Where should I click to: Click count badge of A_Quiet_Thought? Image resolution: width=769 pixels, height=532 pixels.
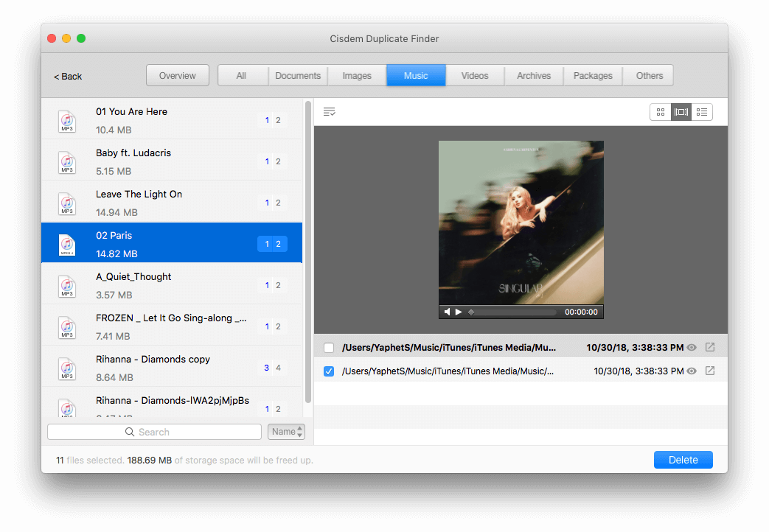(273, 285)
